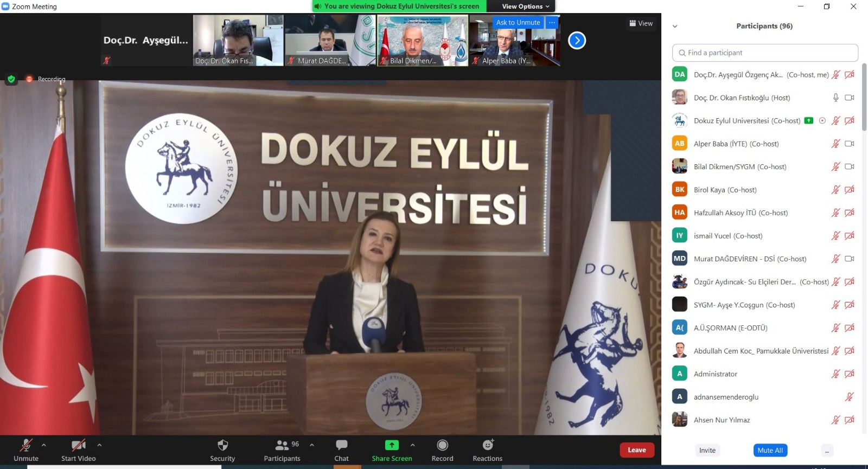This screenshot has width=868, height=469.
Task: Expand audio options arrow beside Unmute
Action: (44, 445)
